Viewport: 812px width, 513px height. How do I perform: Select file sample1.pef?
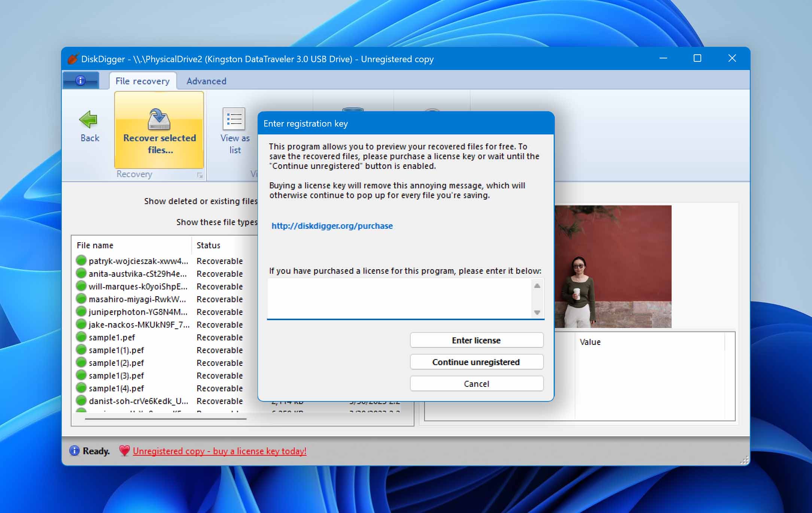coord(112,337)
